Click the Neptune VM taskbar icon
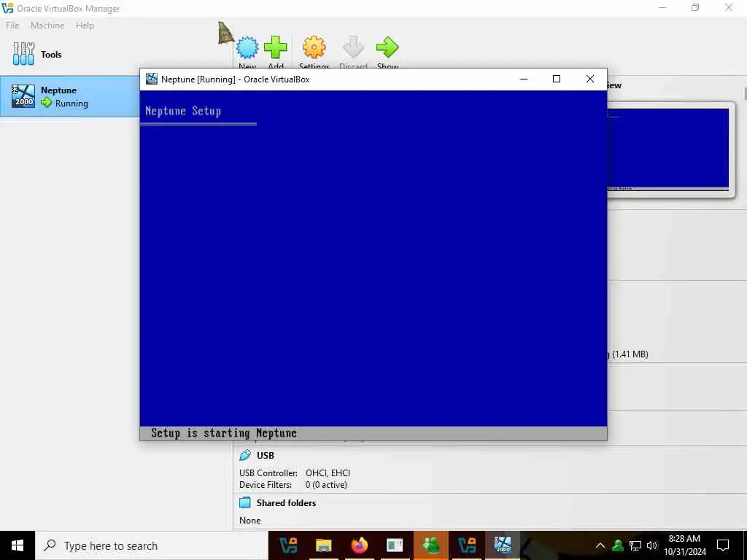The width and height of the screenshot is (747, 560). 502,545
